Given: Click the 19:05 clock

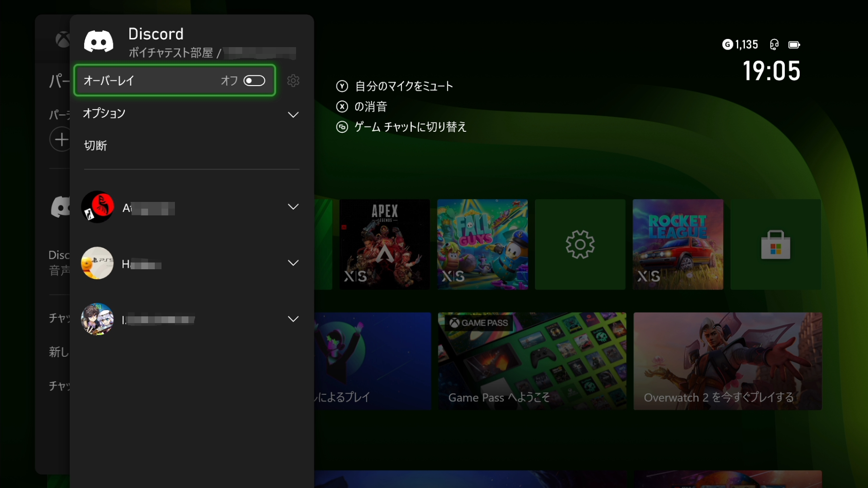Looking at the screenshot, I should click(771, 71).
